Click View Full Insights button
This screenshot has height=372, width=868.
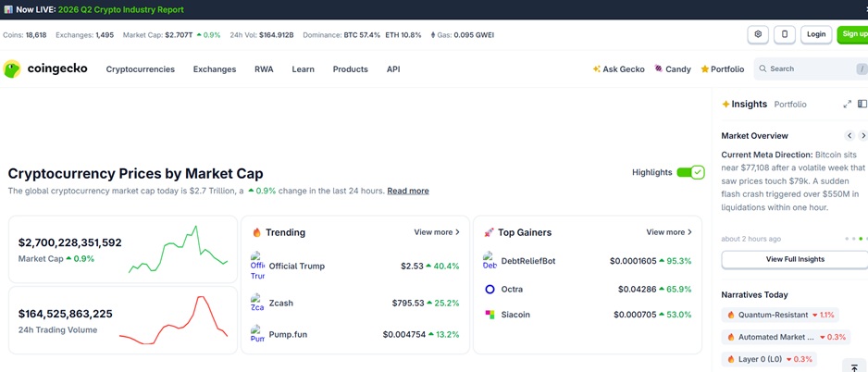[795, 259]
